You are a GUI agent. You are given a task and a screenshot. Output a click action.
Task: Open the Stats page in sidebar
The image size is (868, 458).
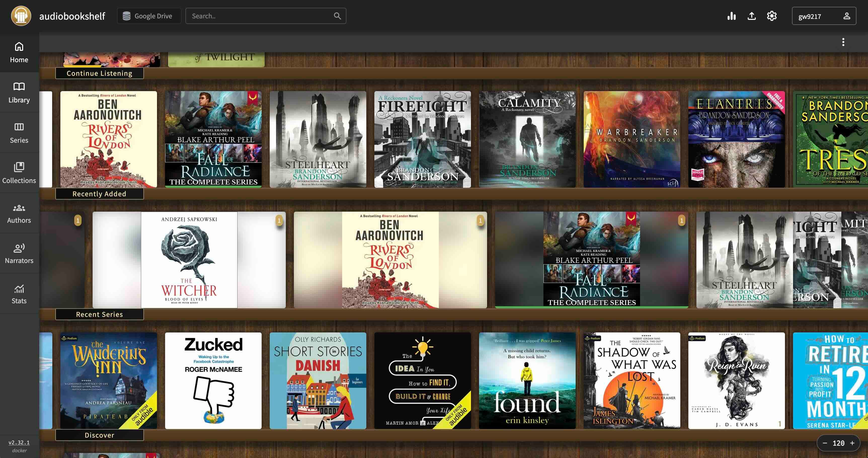click(19, 293)
